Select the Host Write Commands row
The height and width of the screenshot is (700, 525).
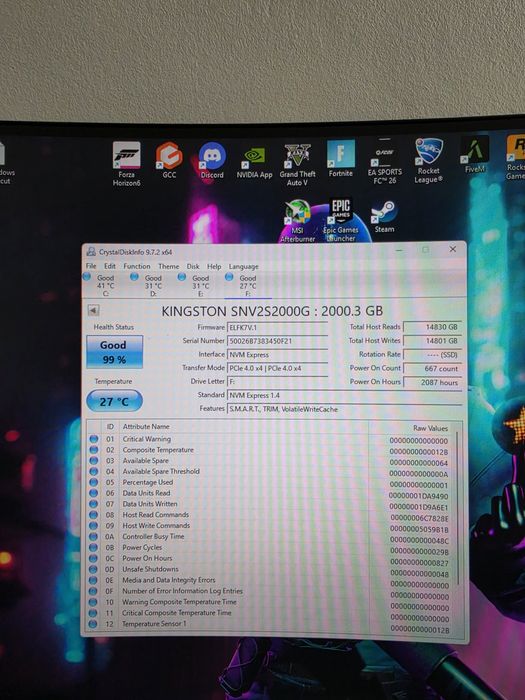click(x=270, y=526)
